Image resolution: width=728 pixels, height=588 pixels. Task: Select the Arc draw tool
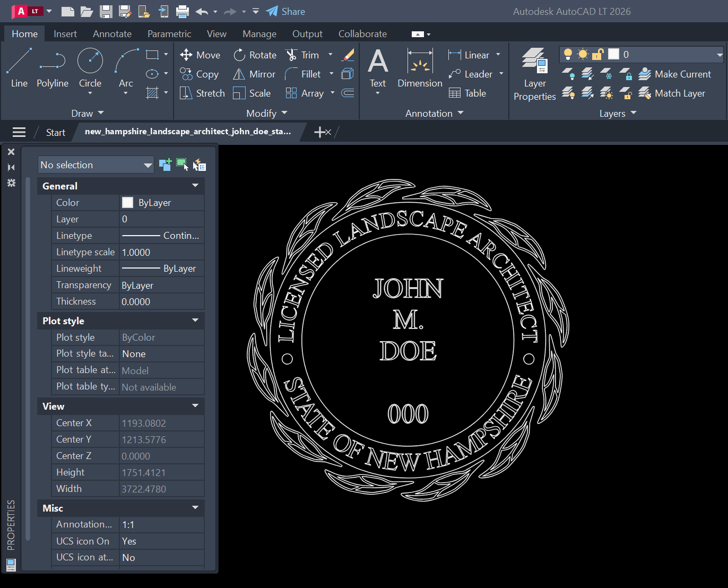click(x=126, y=68)
